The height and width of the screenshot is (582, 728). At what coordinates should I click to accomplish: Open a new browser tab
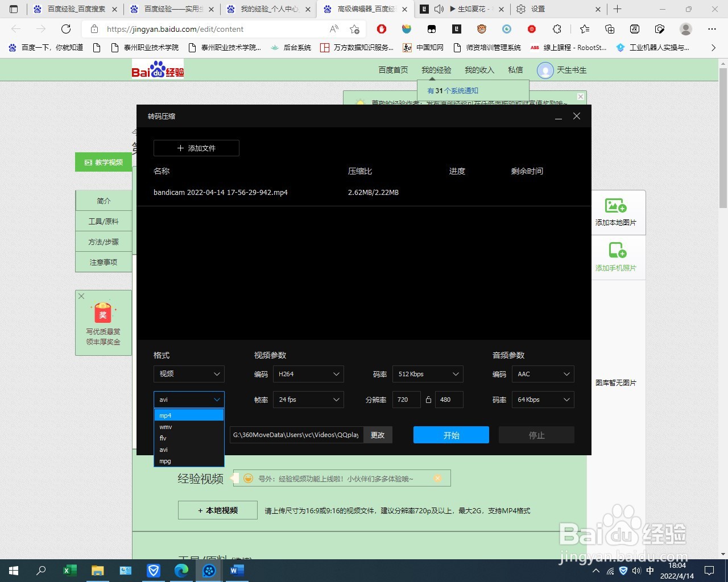point(618,9)
